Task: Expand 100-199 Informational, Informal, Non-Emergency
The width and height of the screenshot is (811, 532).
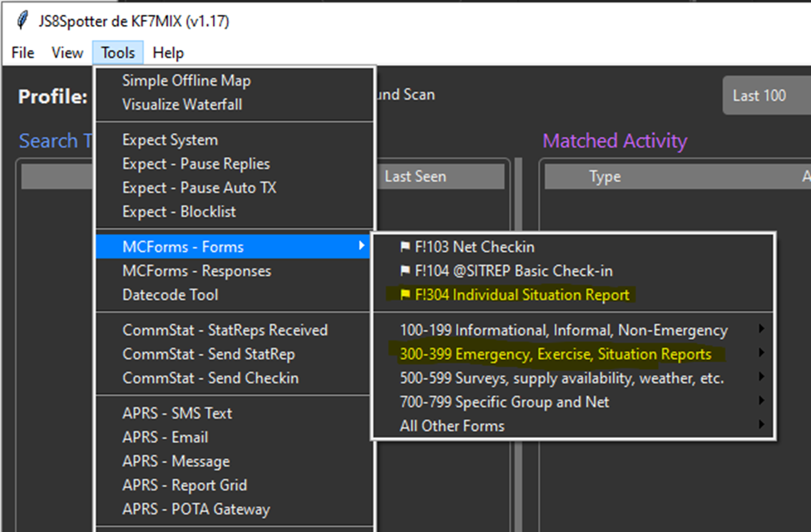Action: [573, 330]
